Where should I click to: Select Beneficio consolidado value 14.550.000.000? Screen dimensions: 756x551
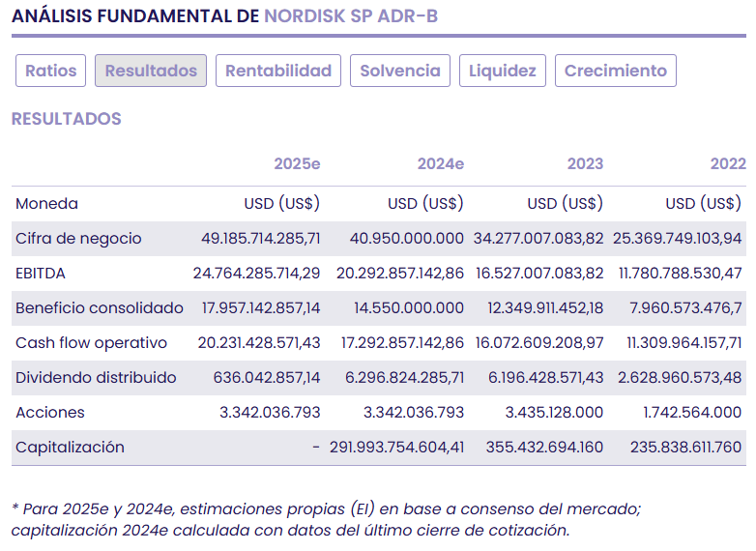[409, 308]
